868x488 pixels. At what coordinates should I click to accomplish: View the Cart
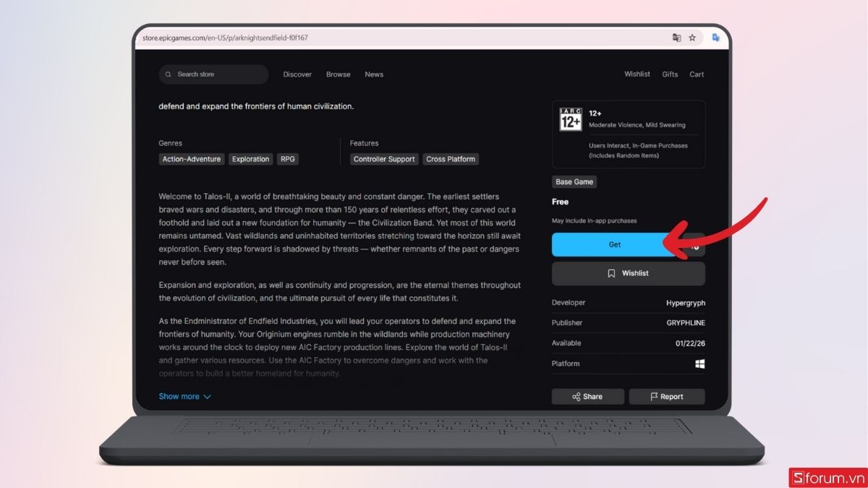click(697, 74)
